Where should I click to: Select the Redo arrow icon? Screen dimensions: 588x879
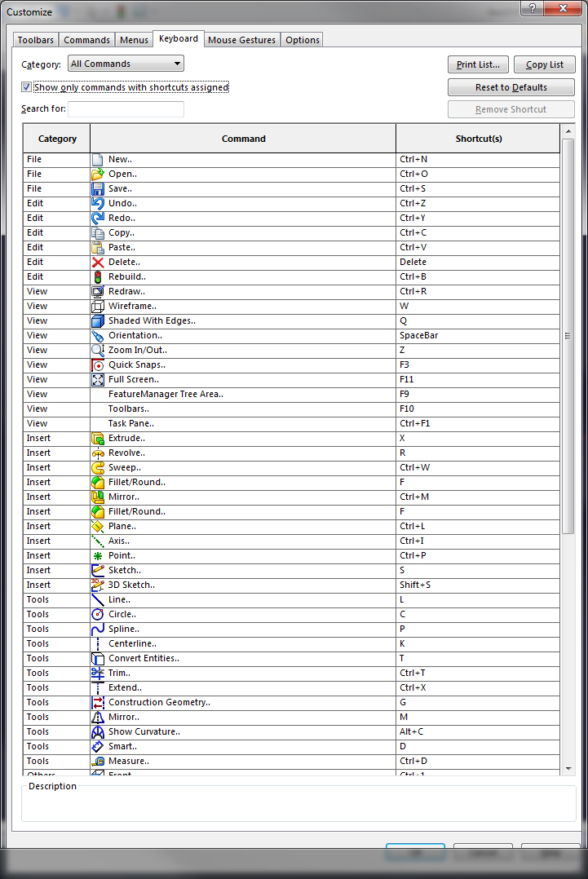(x=98, y=218)
